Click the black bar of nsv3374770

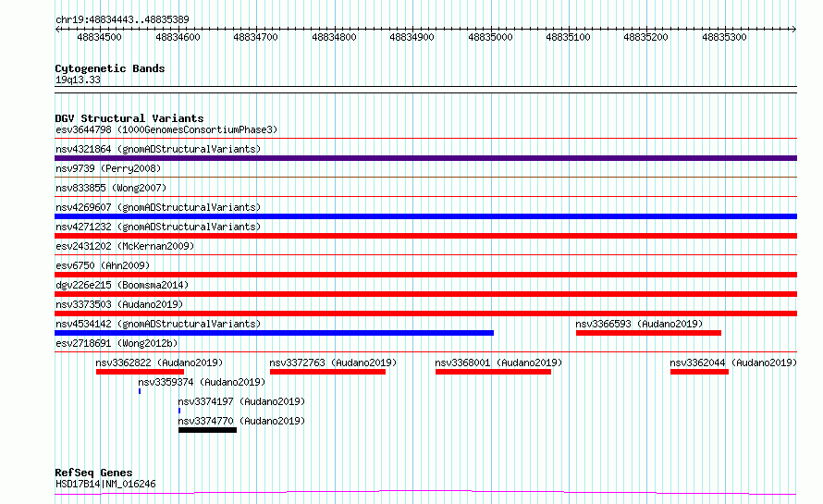tap(207, 430)
